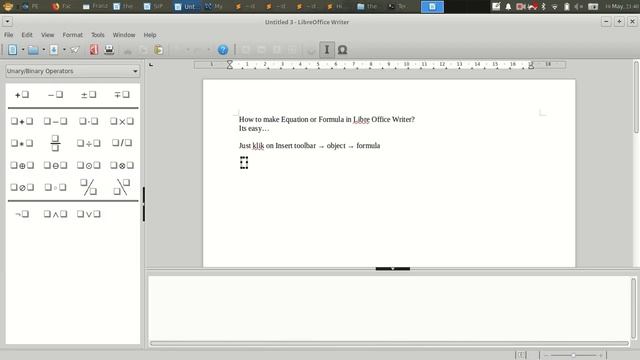
Task: Insert the division sign (÷) operator
Action: tap(89, 143)
